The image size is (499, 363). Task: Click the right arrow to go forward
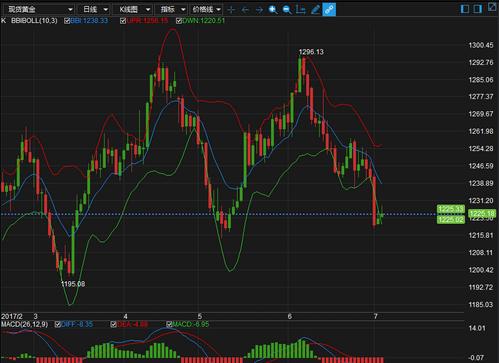pos(259,10)
